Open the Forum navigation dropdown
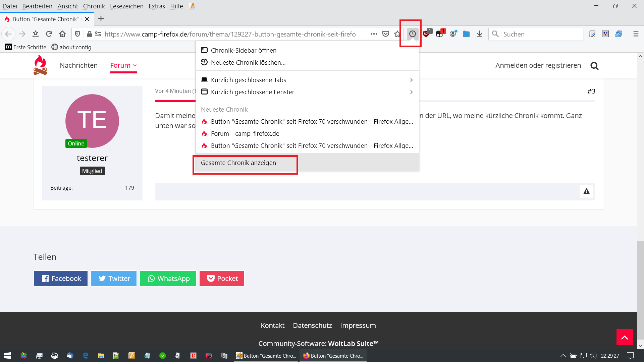This screenshot has width=644, height=362. coord(123,65)
